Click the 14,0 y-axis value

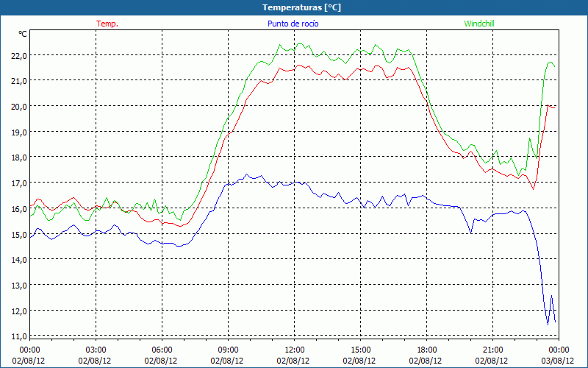20,260
